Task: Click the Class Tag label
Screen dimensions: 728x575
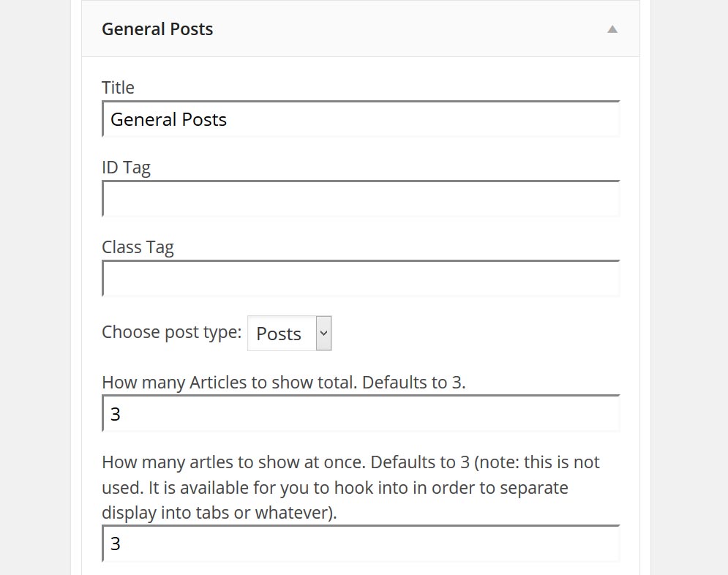Action: click(138, 247)
